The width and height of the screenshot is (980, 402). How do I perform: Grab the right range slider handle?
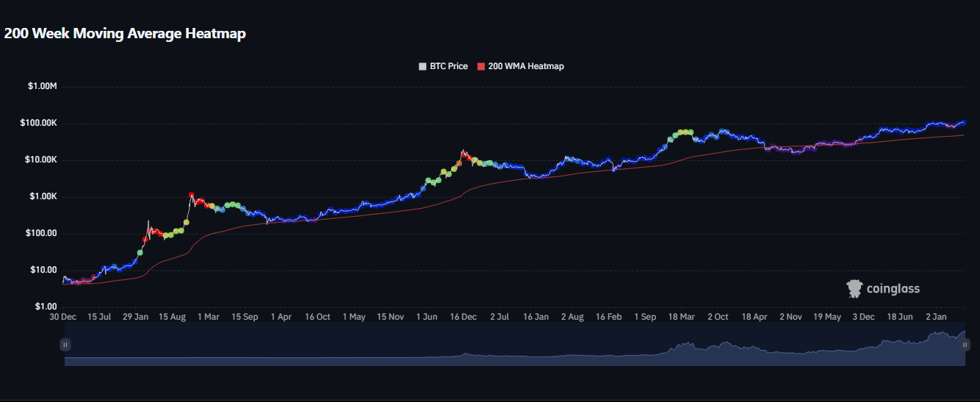[x=965, y=344]
